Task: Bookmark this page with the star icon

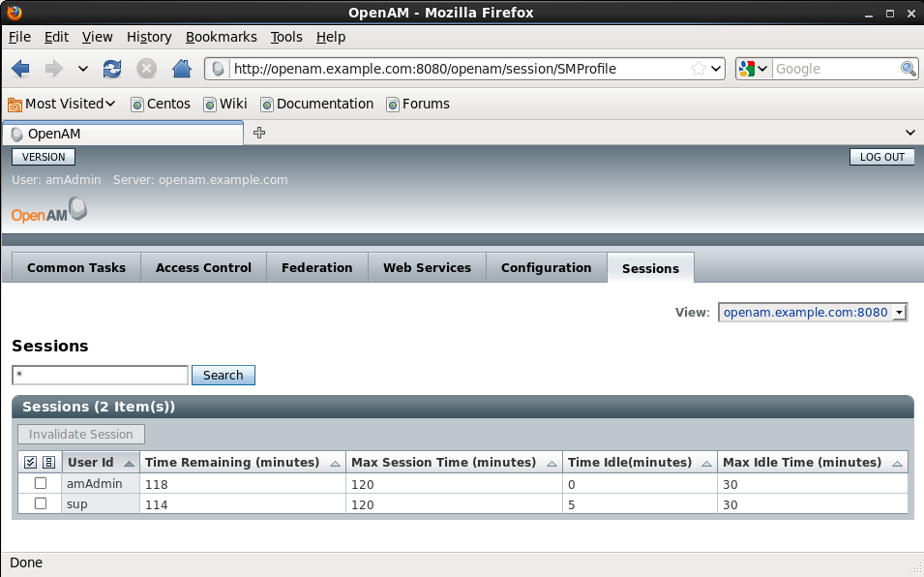Action: pyautogui.click(x=699, y=69)
